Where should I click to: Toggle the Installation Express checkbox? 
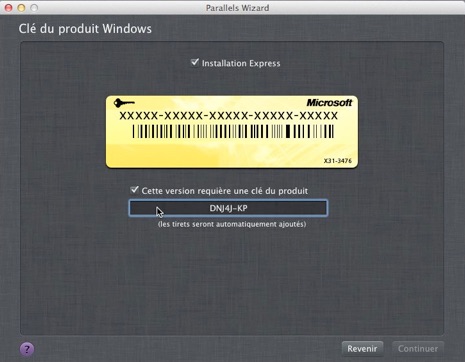195,62
